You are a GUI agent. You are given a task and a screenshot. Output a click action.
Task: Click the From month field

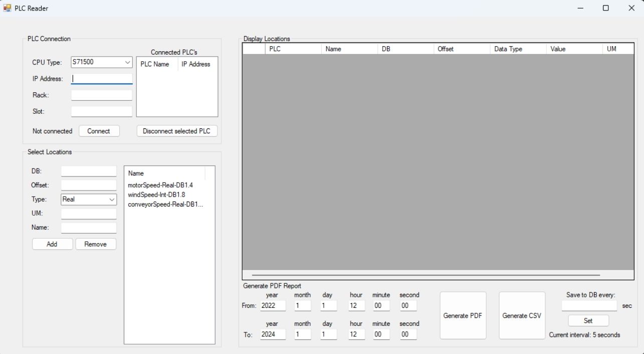point(303,305)
